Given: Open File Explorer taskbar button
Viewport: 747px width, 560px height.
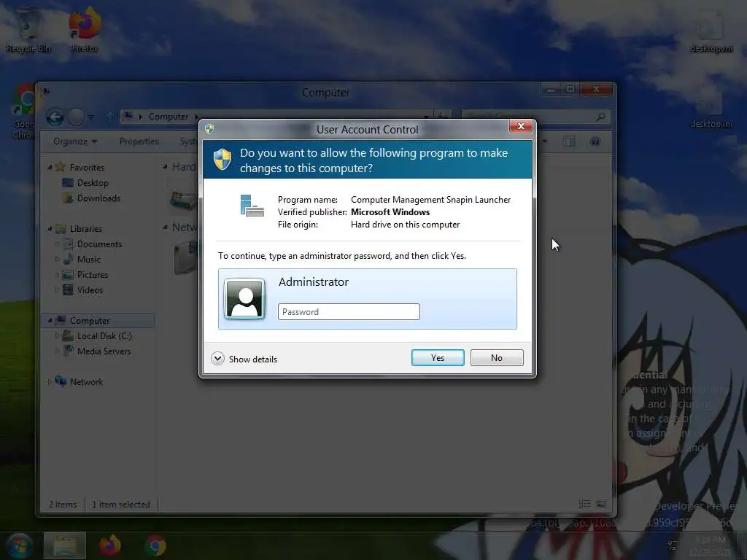Looking at the screenshot, I should (65, 545).
